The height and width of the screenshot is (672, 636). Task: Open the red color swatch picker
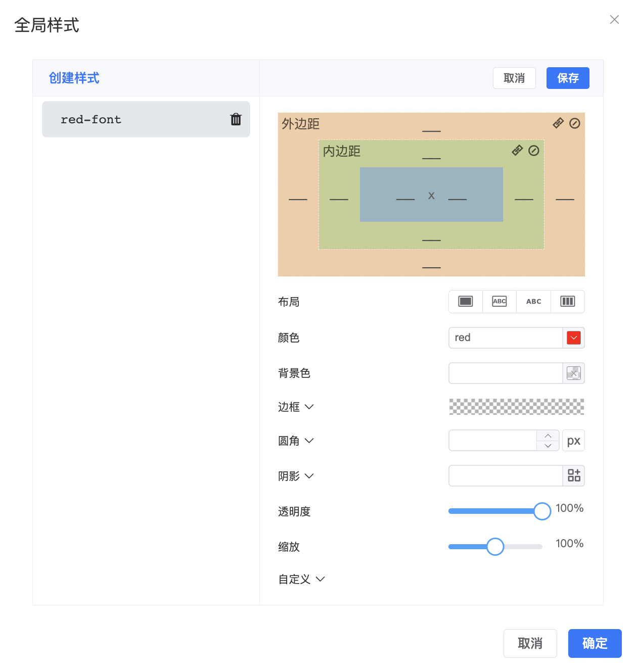(574, 338)
